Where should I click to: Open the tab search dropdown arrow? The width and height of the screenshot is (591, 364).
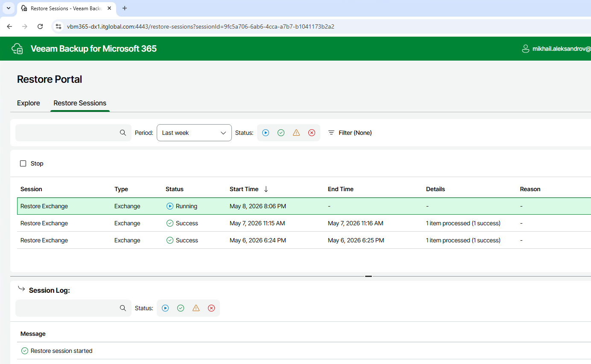tap(9, 8)
